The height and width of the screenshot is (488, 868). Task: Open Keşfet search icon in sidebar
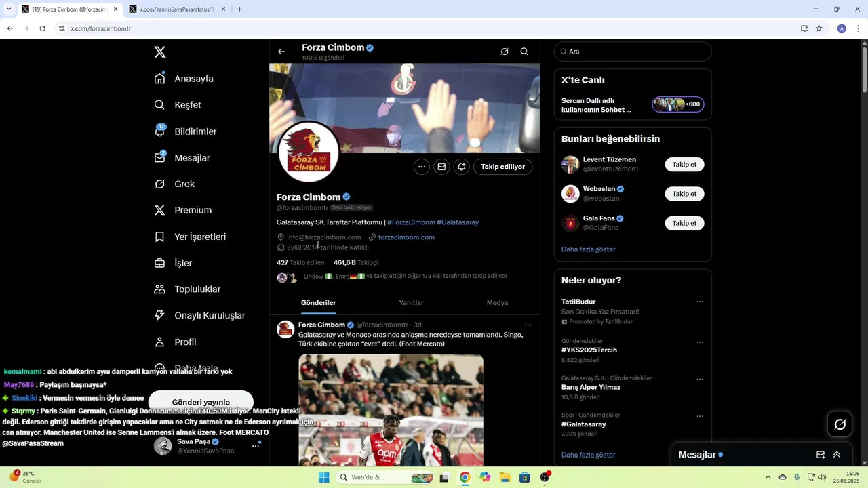tap(160, 105)
